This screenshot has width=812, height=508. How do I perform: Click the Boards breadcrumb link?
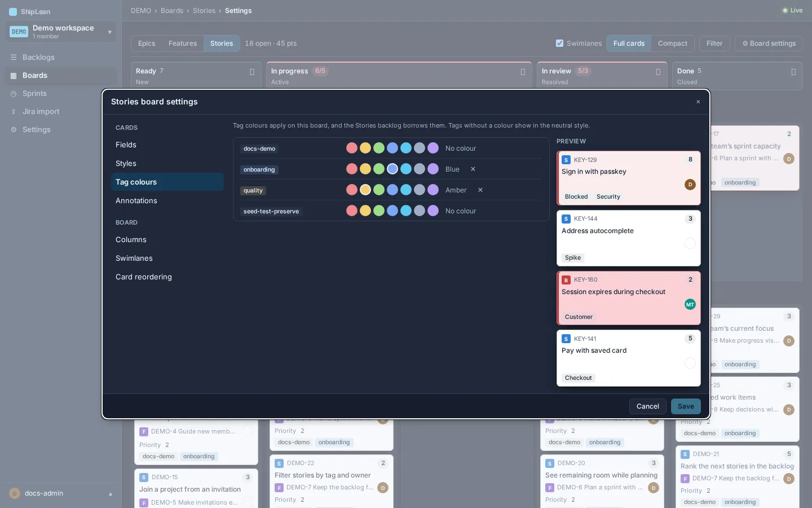[x=172, y=11]
